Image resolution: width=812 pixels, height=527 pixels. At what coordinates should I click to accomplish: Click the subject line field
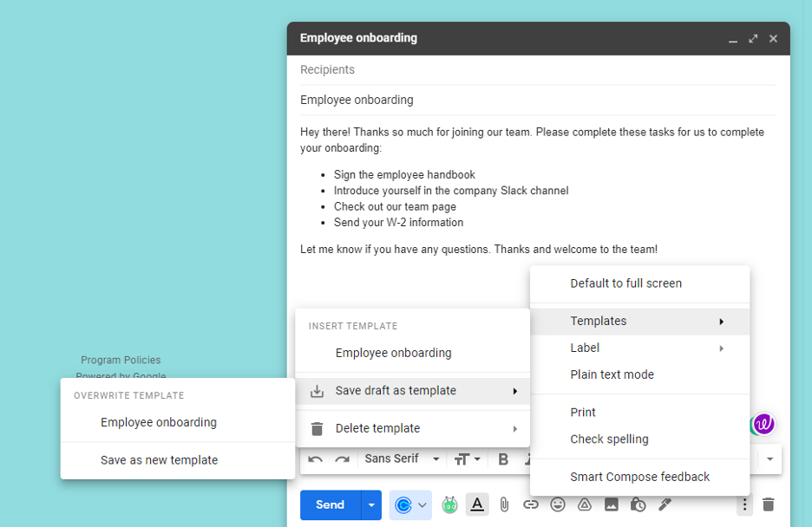(538, 100)
